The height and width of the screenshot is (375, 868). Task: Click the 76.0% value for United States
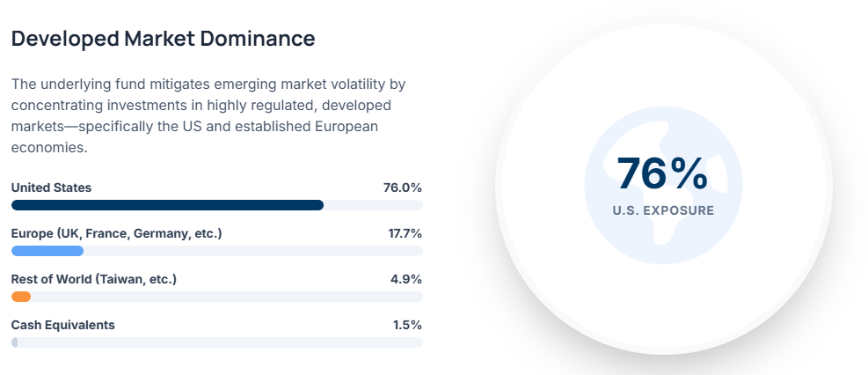[x=403, y=187]
